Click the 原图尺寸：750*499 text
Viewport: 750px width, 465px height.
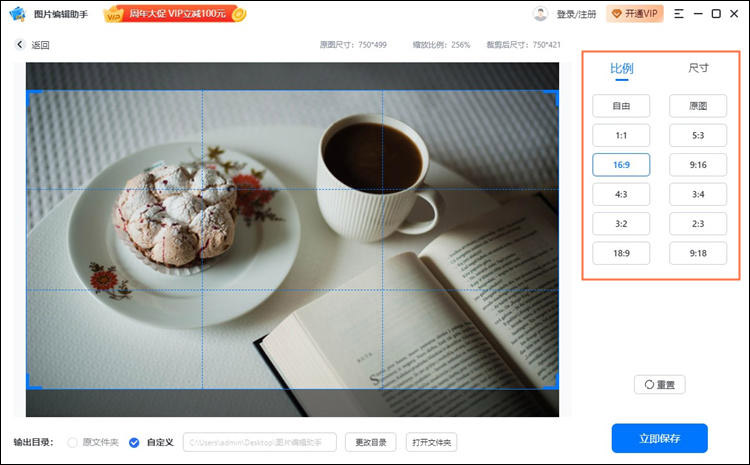tap(353, 44)
